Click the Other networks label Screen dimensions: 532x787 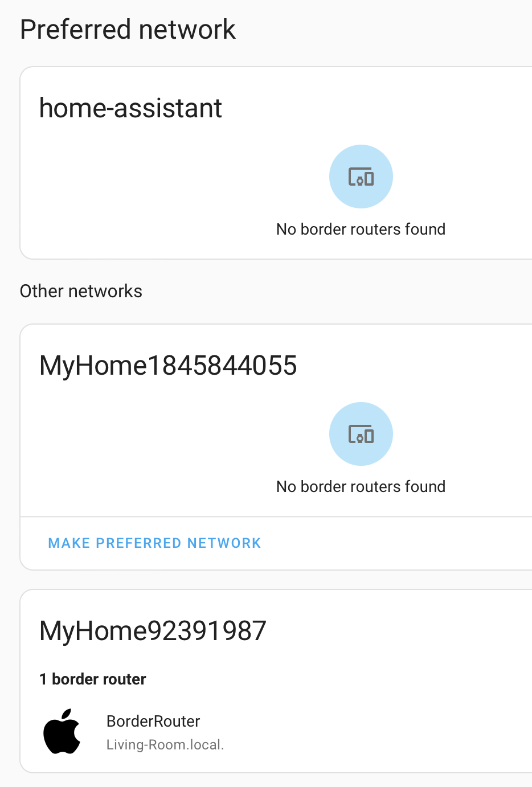[81, 291]
